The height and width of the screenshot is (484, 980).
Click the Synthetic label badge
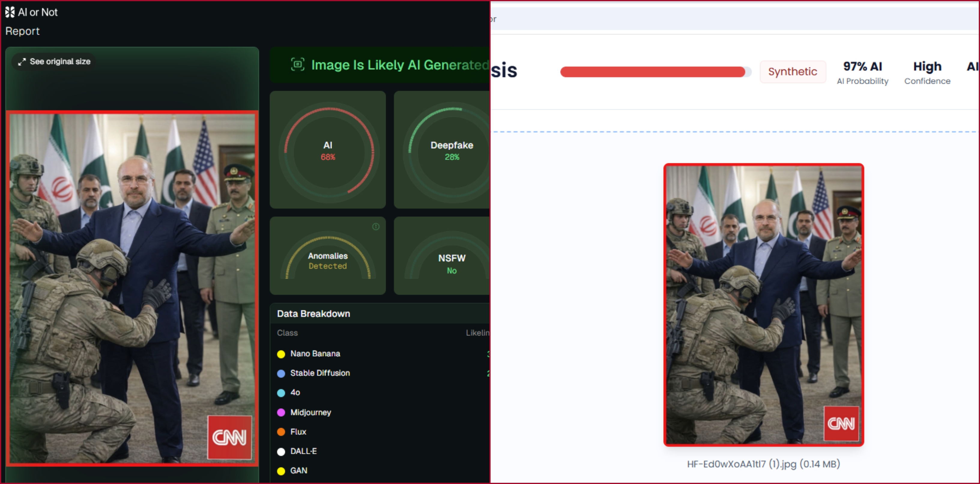pos(792,72)
